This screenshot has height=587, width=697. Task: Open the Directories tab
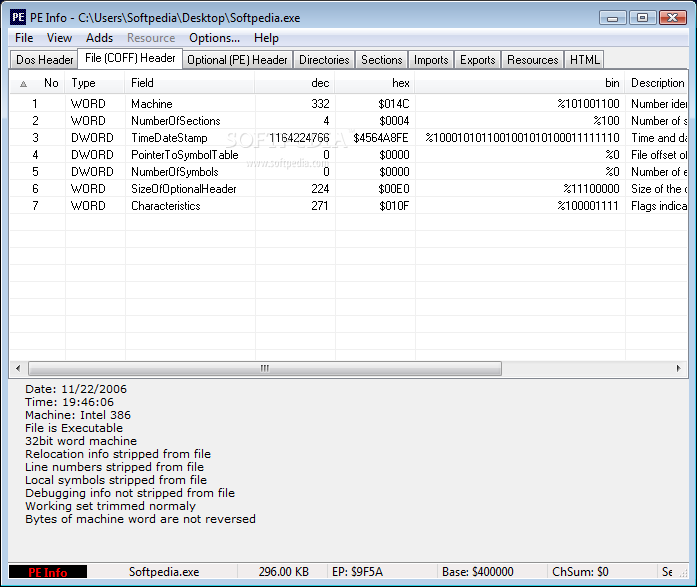[324, 60]
